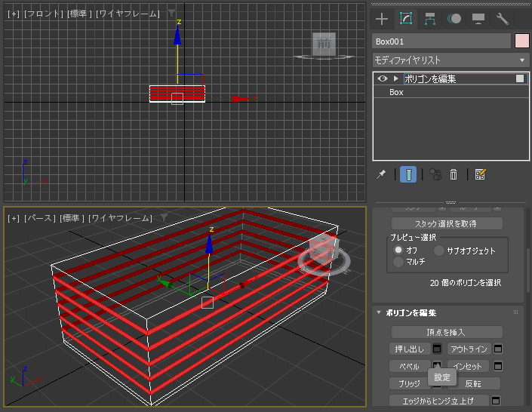Click the filter funnel in パース viewport
Screen dimensions: 532x412
(165, 217)
